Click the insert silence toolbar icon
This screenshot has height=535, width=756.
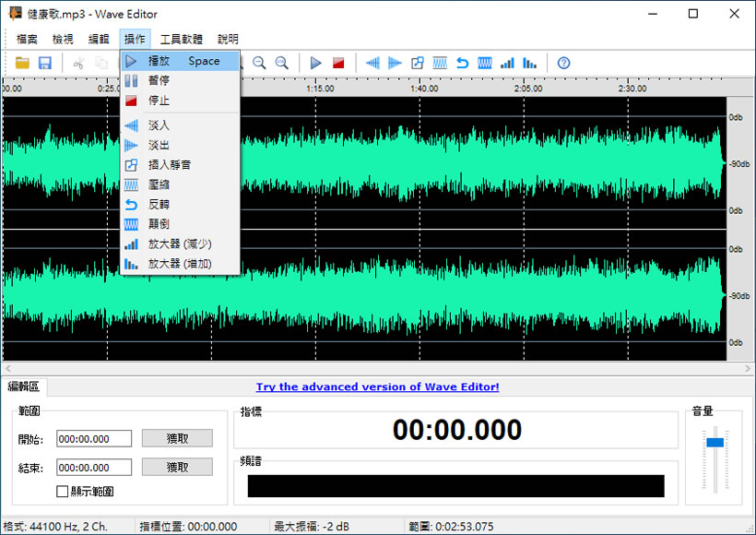coord(418,63)
